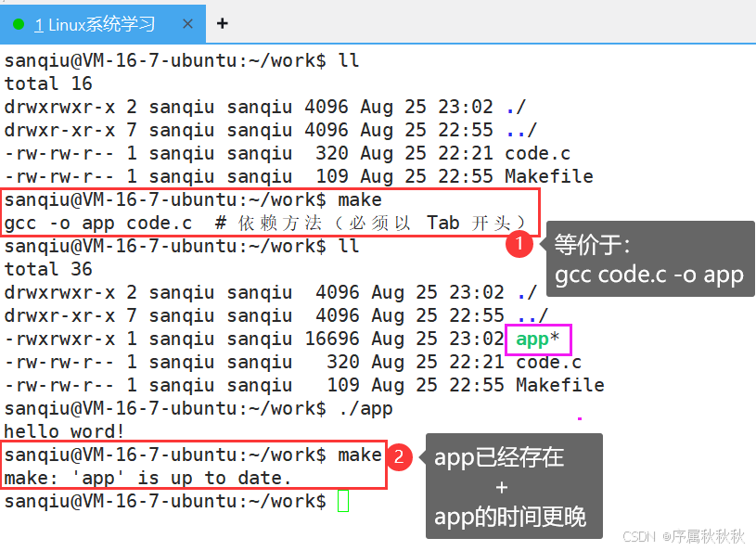
Task: Close the Linux系统学习 tab
Action: click(x=187, y=23)
